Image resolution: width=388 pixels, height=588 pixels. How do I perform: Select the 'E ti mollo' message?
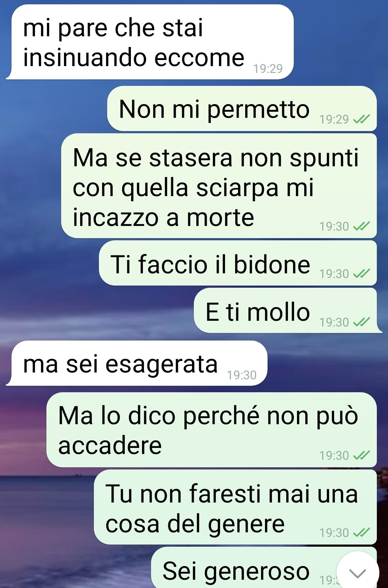coord(288,310)
